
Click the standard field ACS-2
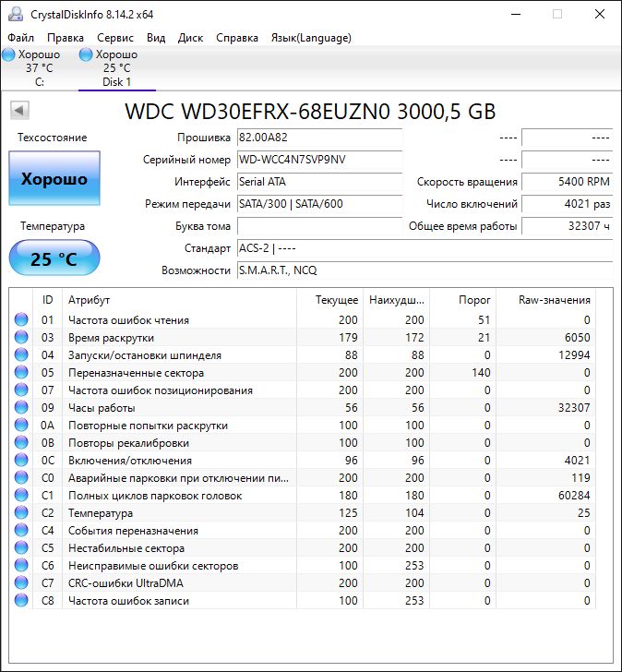coord(425,248)
